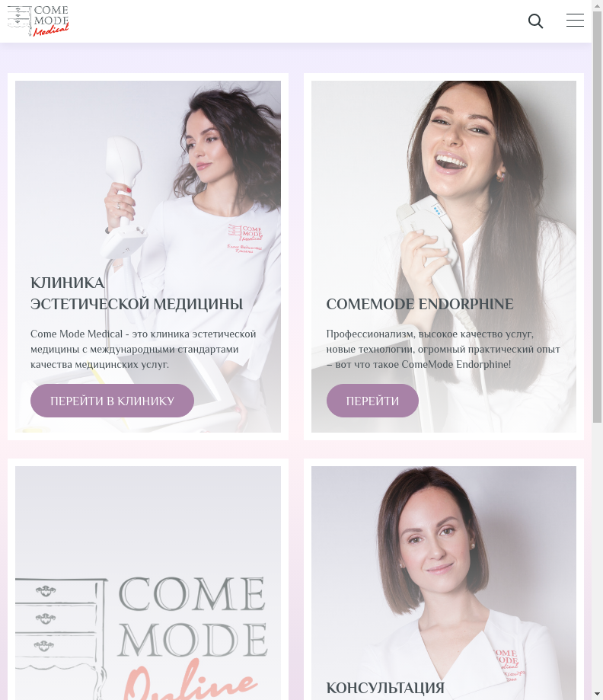Select the КОНСУЛЬТАЦИЯ card heading

[x=385, y=688]
